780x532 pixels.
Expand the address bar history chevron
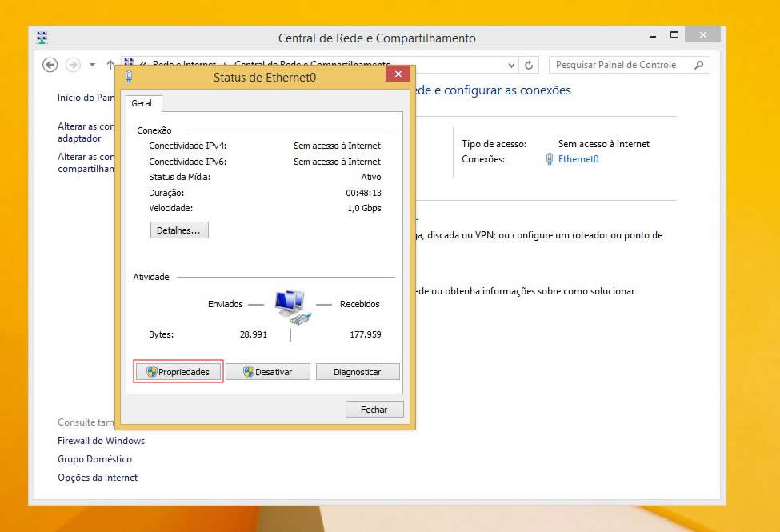pos(512,65)
